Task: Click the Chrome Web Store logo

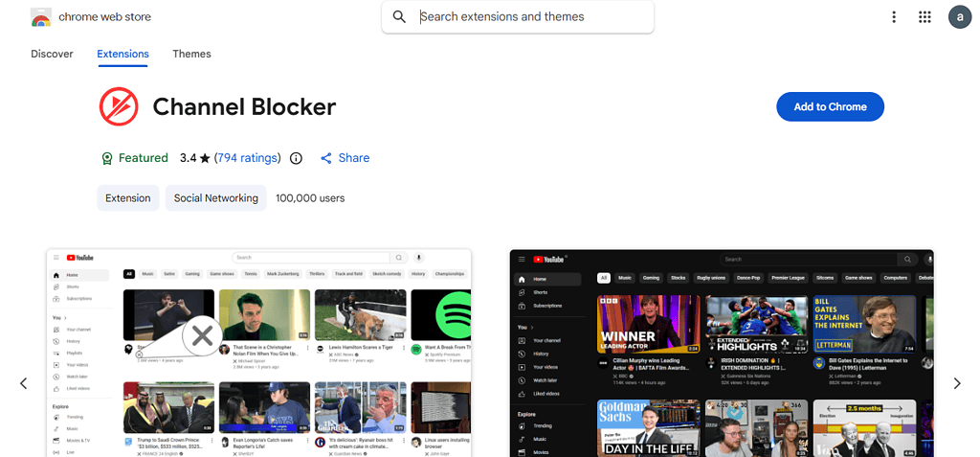Action: pos(40,17)
